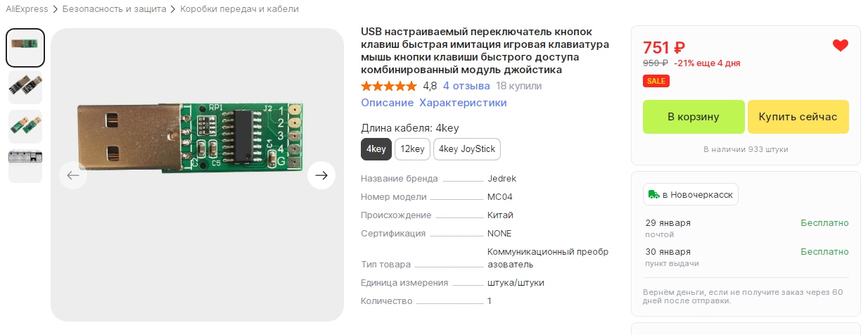Show next product image with right arrow

tap(321, 175)
